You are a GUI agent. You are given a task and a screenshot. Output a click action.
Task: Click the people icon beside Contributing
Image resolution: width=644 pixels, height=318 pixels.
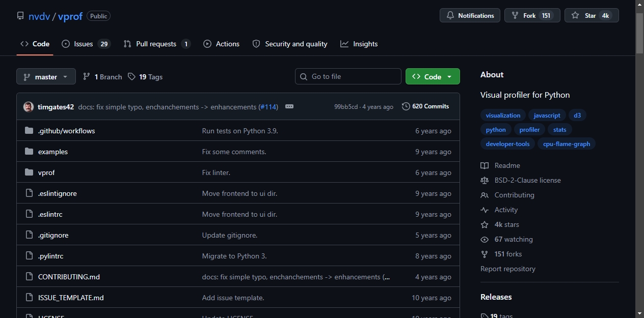click(485, 195)
